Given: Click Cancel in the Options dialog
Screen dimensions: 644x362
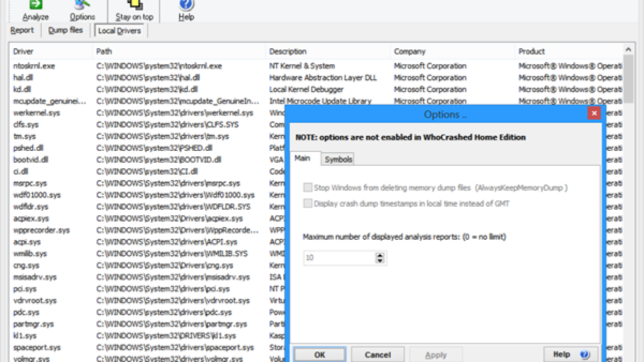Looking at the screenshot, I should click(377, 354).
